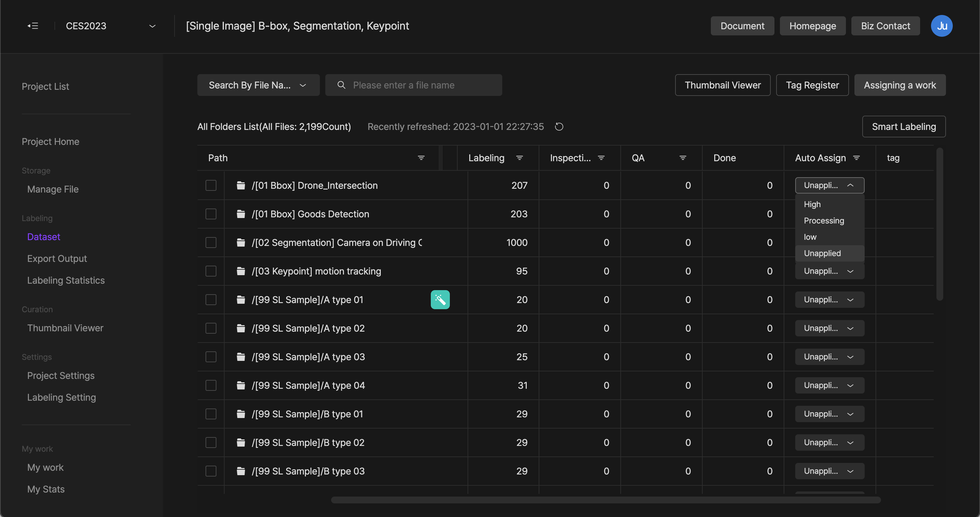Viewport: 980px width, 517px height.
Task: Select High priority from Auto Assign menu
Action: pos(812,204)
